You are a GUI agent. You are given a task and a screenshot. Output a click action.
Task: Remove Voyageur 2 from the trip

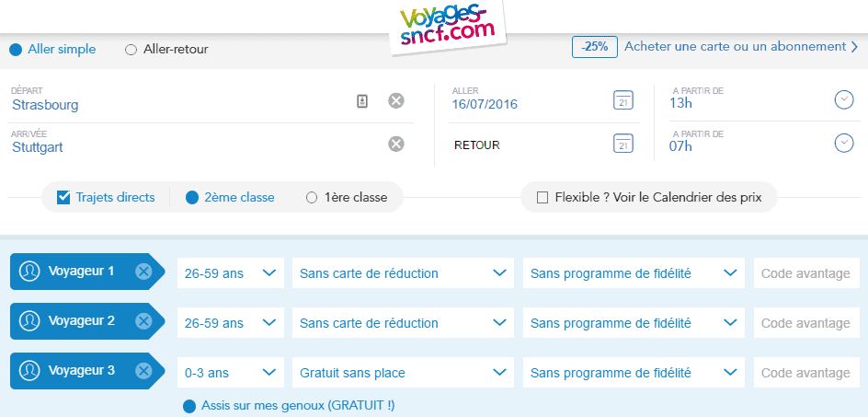tap(143, 321)
